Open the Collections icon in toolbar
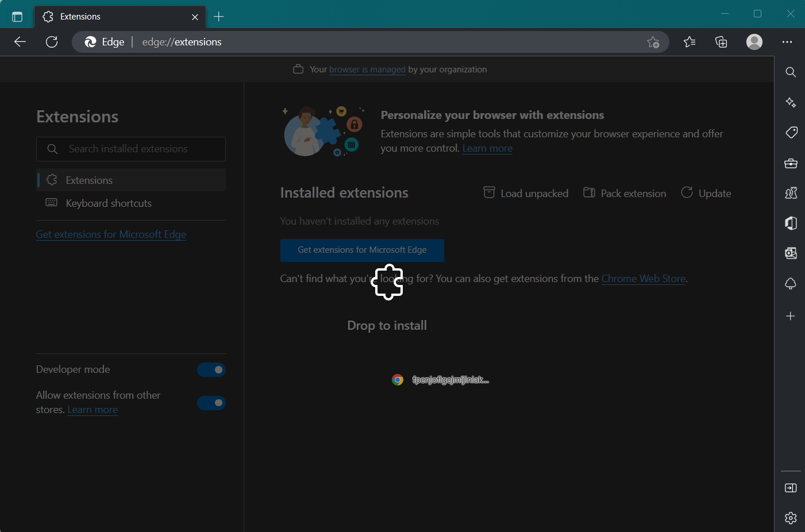The height and width of the screenshot is (532, 805). click(x=721, y=42)
